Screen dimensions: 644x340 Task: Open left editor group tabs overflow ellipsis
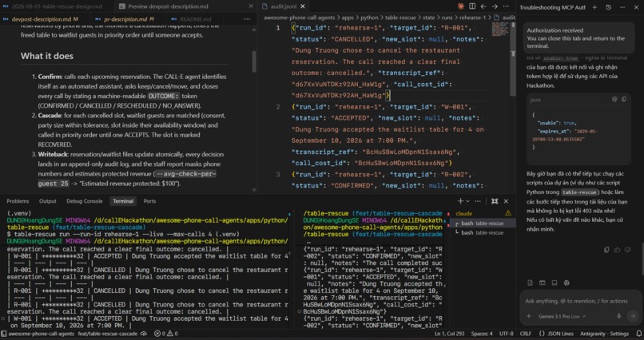point(247,19)
